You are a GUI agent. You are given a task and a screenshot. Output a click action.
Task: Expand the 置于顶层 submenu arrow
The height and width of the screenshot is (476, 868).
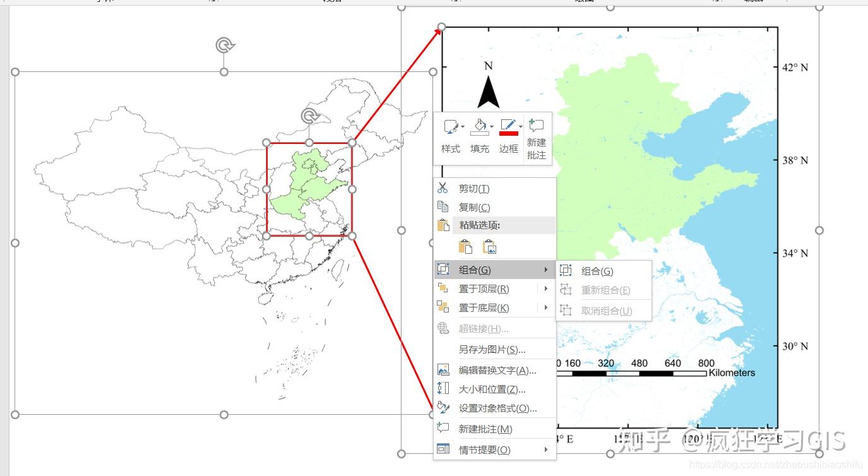(545, 289)
